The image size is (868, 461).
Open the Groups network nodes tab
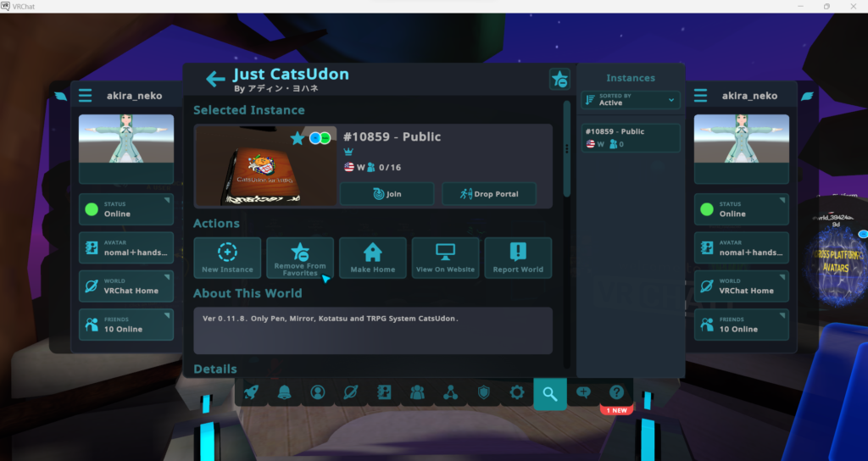[x=451, y=393]
